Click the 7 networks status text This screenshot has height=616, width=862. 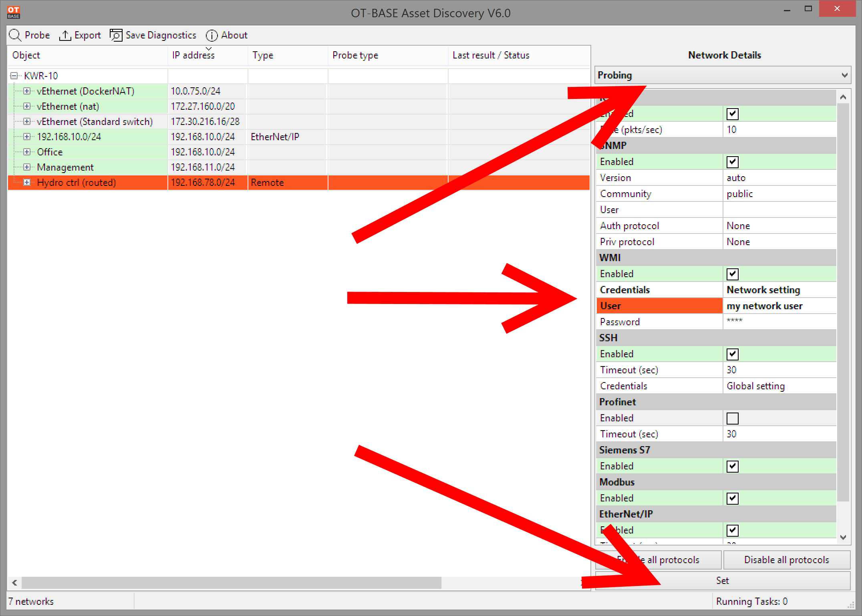pyautogui.click(x=31, y=602)
